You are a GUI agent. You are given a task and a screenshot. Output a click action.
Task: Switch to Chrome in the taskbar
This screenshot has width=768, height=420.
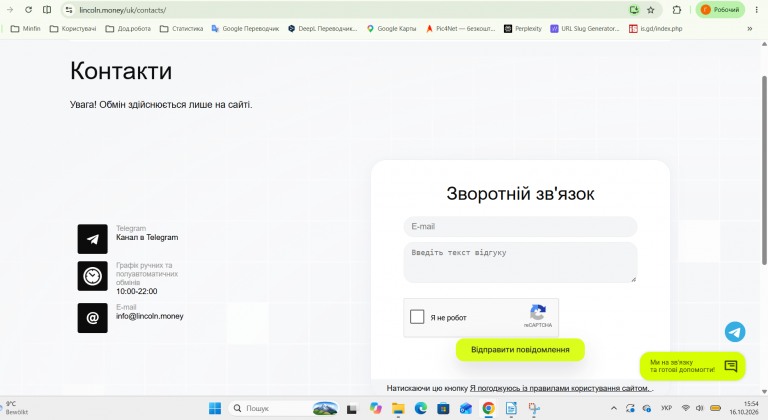coord(488,408)
